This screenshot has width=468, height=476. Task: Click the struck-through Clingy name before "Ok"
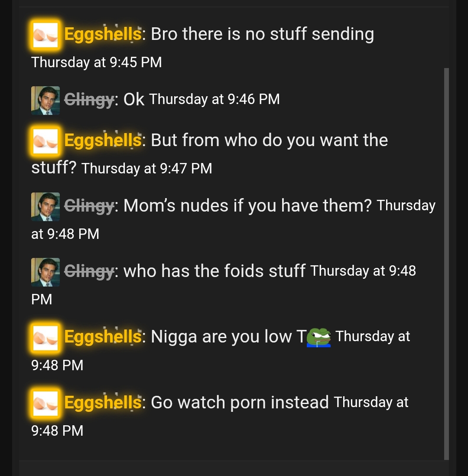[89, 100]
